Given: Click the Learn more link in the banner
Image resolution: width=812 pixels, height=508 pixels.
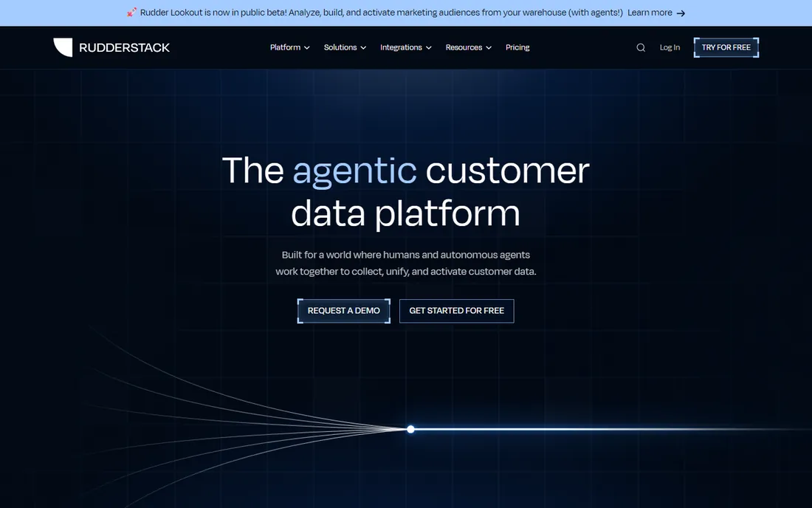Looking at the screenshot, I should (650, 13).
